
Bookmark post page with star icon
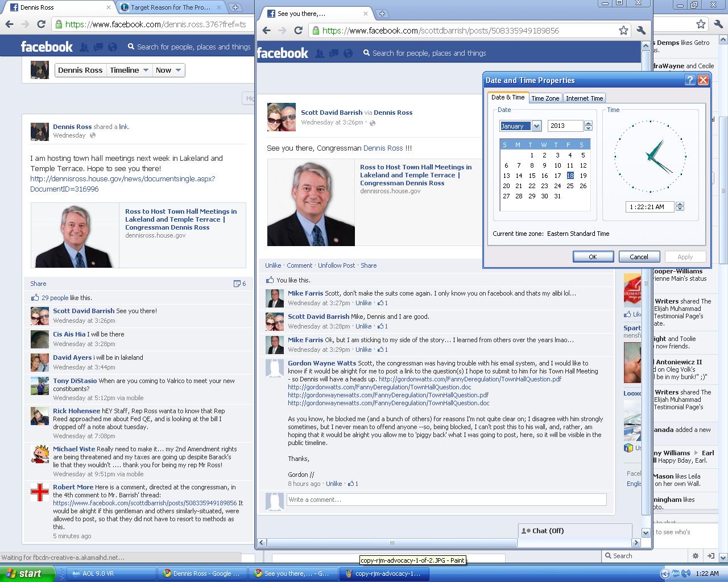[623, 31]
